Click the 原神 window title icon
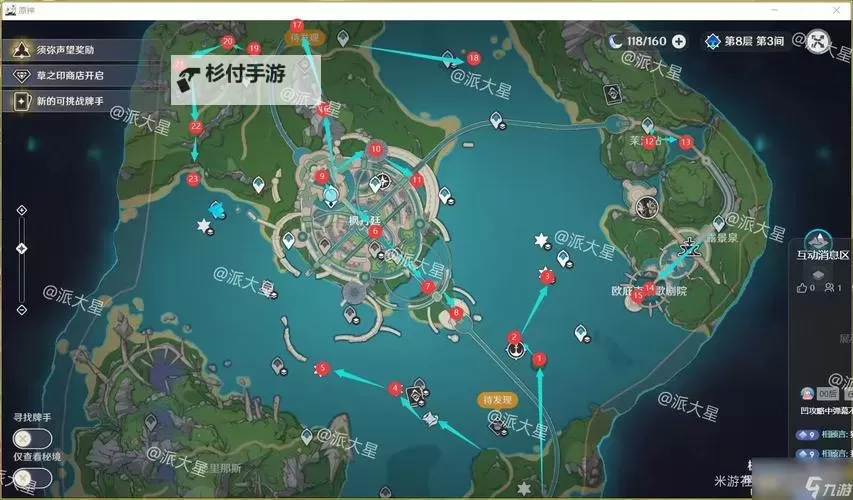Image resolution: width=853 pixels, height=500 pixels. pos(11,10)
